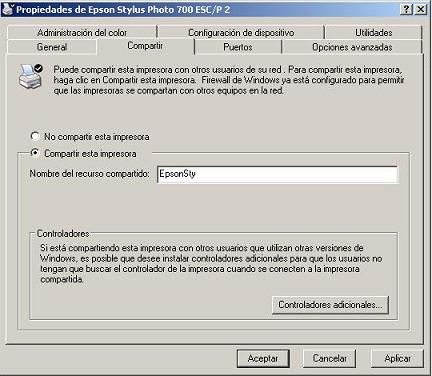Viewport: 432px width, 376px height.
Task: Click the help question mark button
Action: (406, 9)
